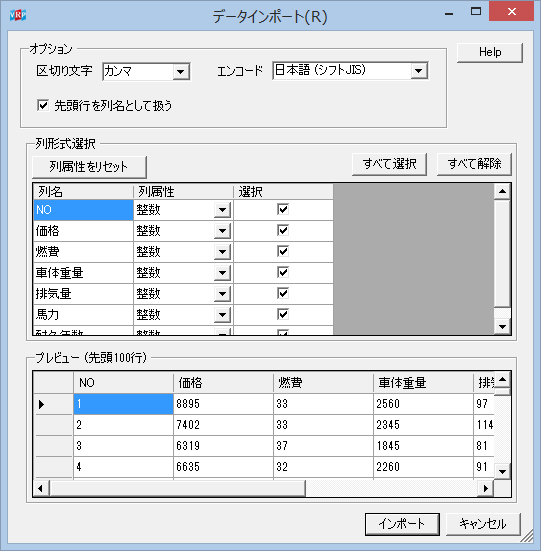Screen dimensions: 541x551
Task: Uncheck 選択 checkbox for 馬力 row
Action: click(x=283, y=314)
